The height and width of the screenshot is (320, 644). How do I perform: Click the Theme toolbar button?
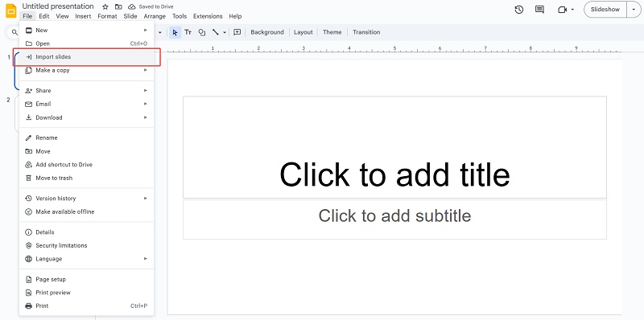click(332, 32)
